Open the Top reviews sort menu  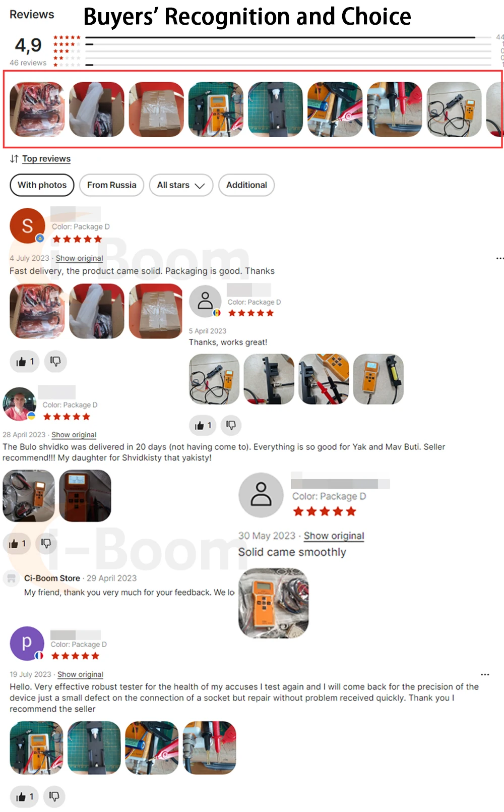[46, 159]
